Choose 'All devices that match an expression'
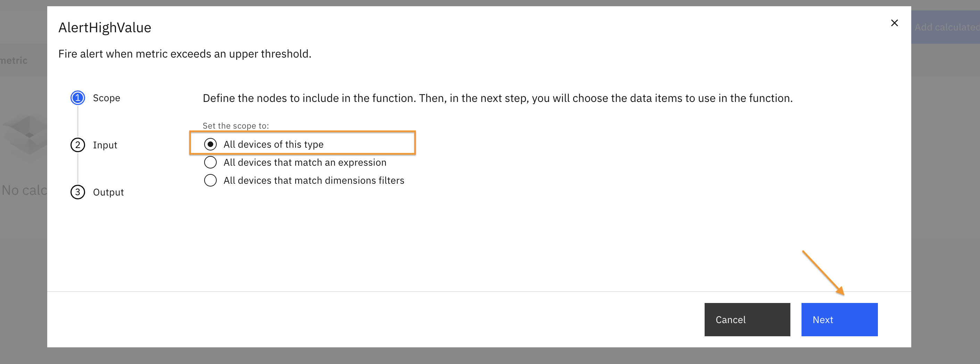Viewport: 980px width, 364px height. pos(210,162)
